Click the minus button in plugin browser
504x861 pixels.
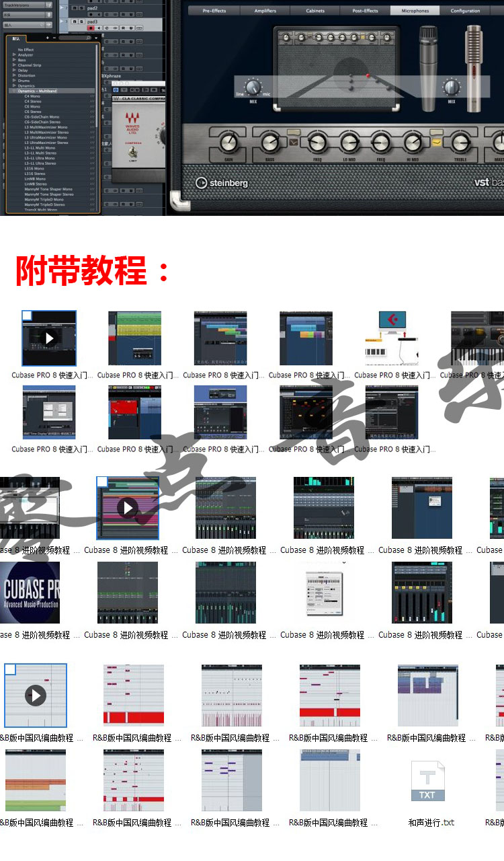[54, 38]
